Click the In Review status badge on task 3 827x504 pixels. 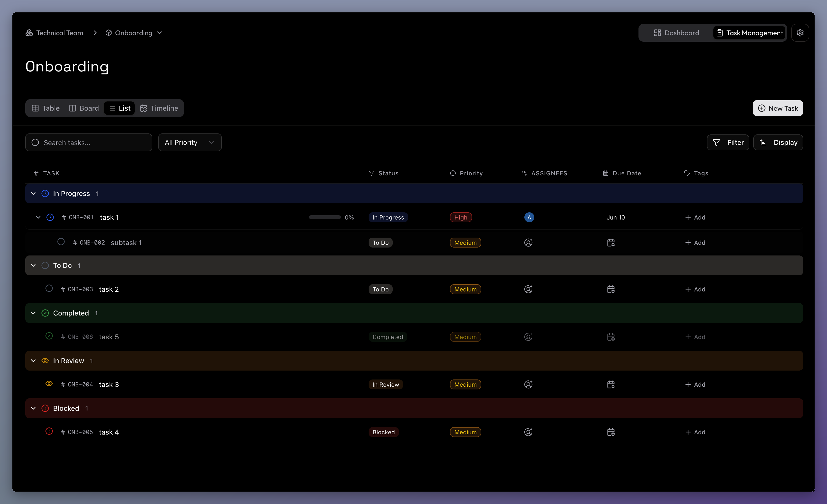click(x=386, y=384)
